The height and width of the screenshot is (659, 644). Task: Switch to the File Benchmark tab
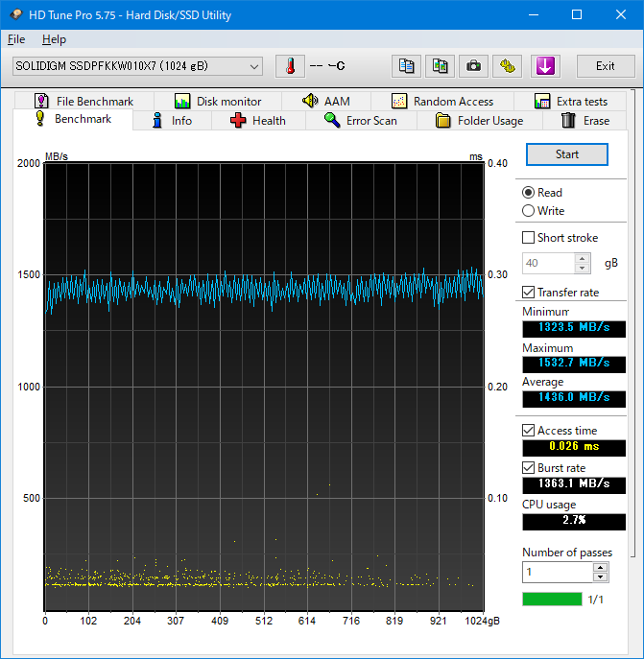[84, 102]
